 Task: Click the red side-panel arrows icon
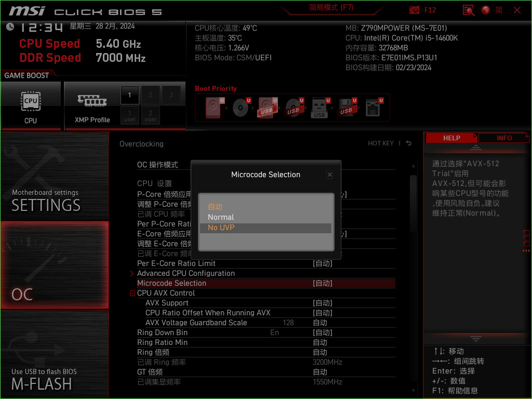coord(526,251)
